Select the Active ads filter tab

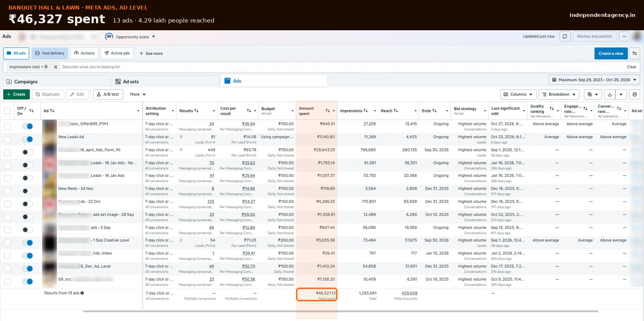[x=117, y=53]
